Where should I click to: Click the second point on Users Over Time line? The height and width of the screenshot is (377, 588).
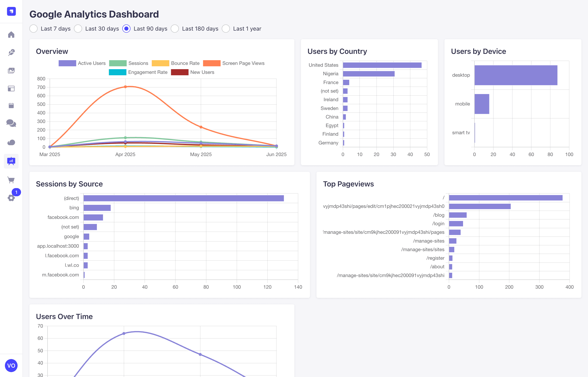point(200,354)
